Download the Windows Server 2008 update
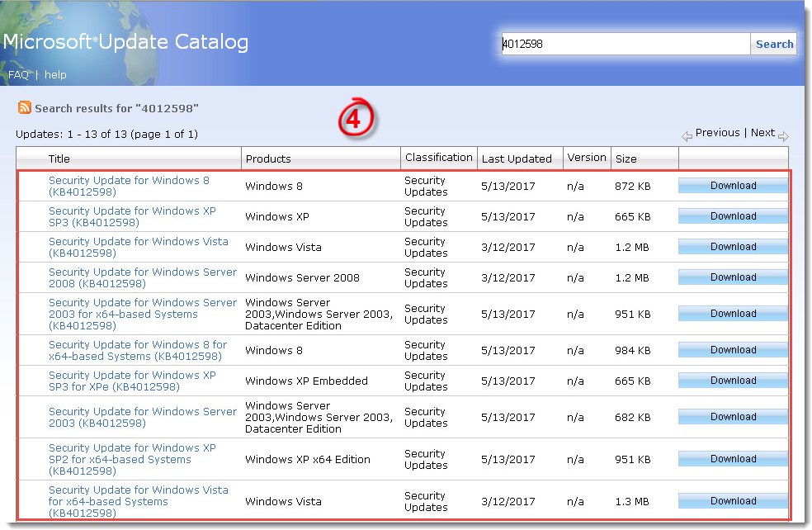 733,277
